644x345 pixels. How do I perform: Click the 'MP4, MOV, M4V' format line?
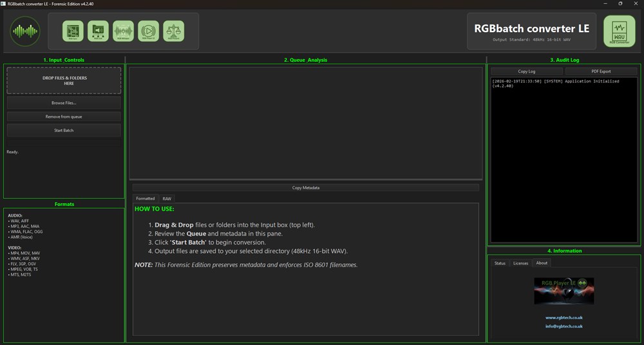point(24,253)
